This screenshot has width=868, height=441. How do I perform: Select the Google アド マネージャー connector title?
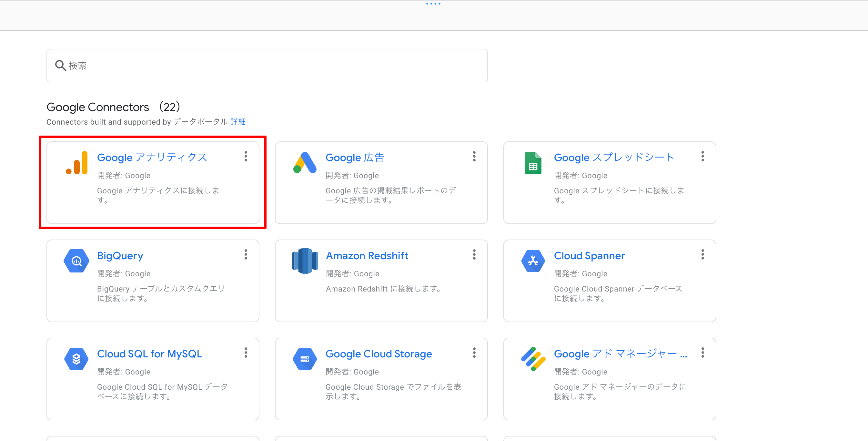[x=620, y=354]
